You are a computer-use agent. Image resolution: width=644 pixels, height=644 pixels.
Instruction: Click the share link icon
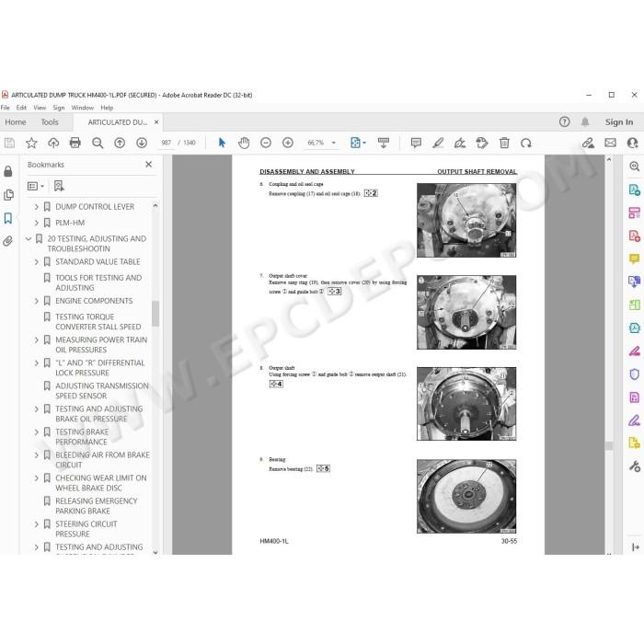[588, 143]
